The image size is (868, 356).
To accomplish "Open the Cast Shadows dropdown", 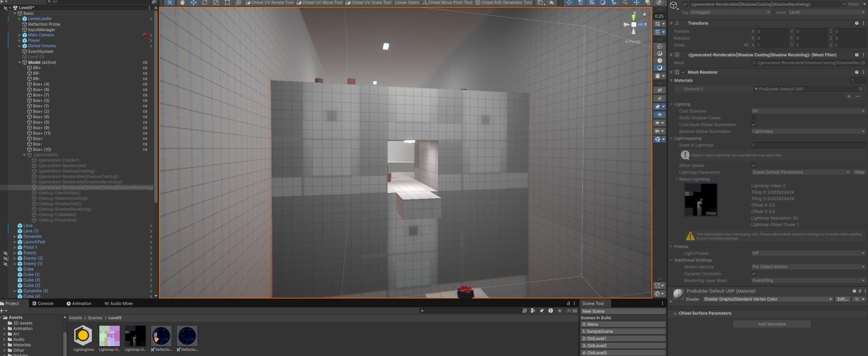I will point(808,111).
